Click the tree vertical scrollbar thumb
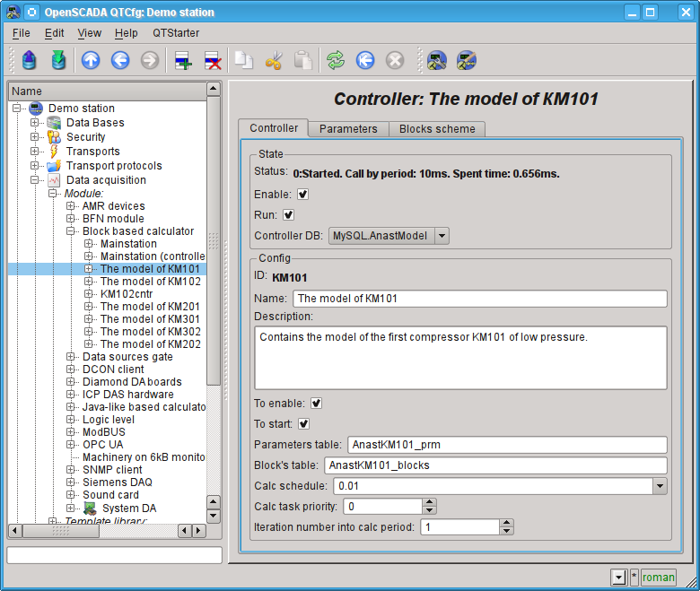 pos(214,241)
